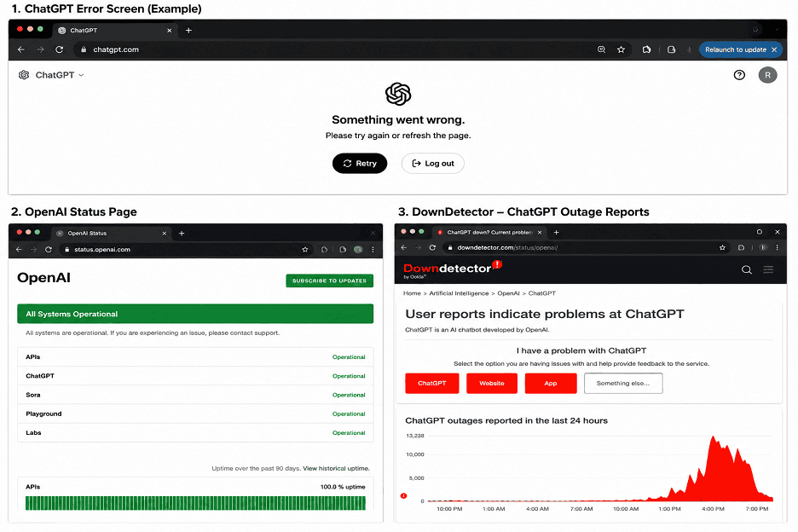Reload the downdetector.com page
The height and width of the screenshot is (532, 798).
432,247
